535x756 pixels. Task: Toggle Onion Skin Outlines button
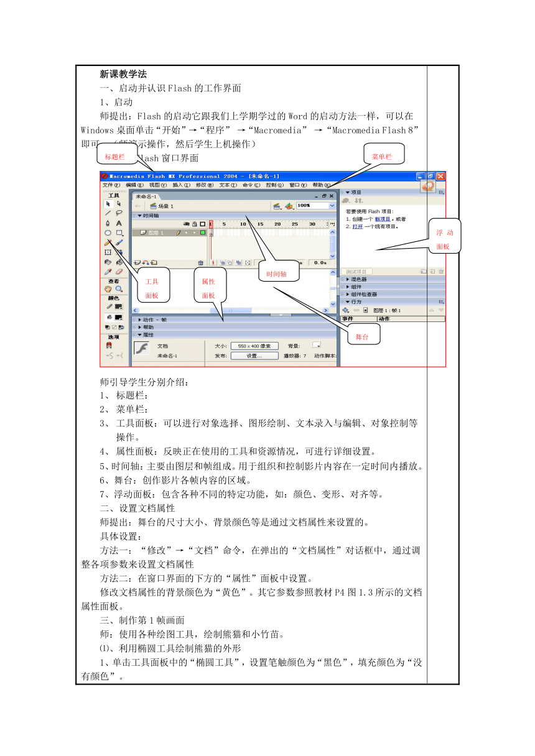[230, 262]
